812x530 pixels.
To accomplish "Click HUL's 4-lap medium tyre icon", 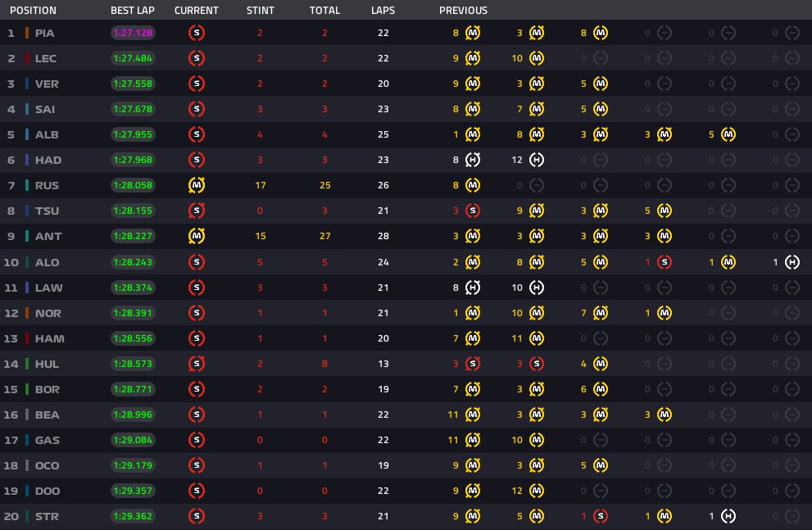I will [x=601, y=364].
